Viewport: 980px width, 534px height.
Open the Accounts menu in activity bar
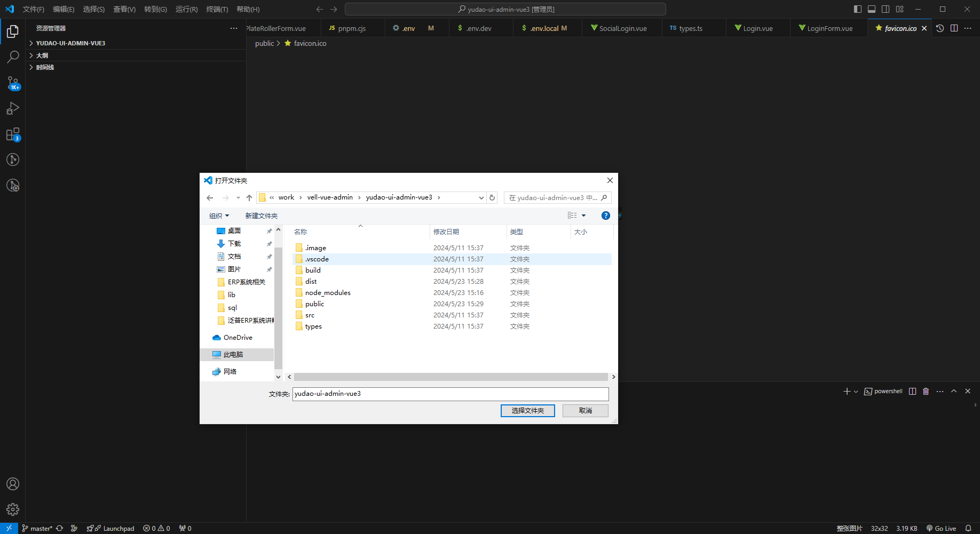[x=13, y=484]
